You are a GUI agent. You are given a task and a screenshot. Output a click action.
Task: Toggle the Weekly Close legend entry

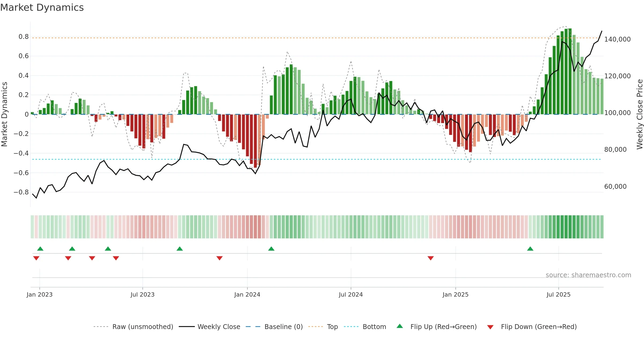tap(219, 327)
